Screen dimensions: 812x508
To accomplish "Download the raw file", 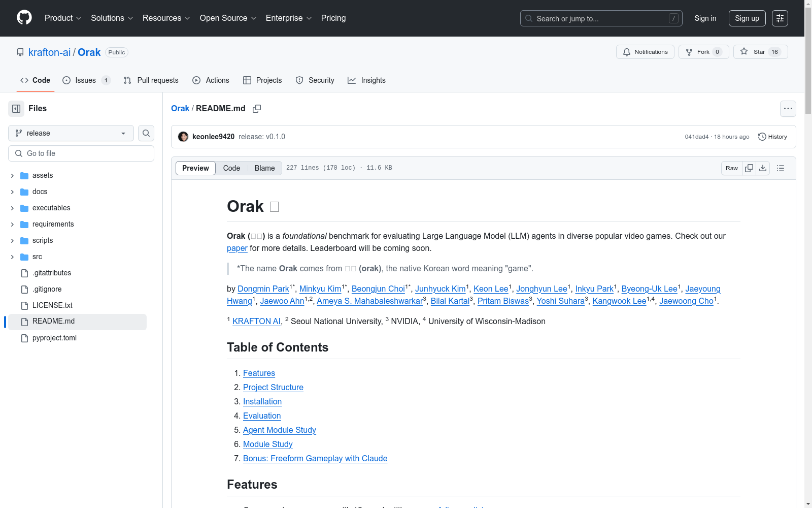I will click(x=763, y=168).
